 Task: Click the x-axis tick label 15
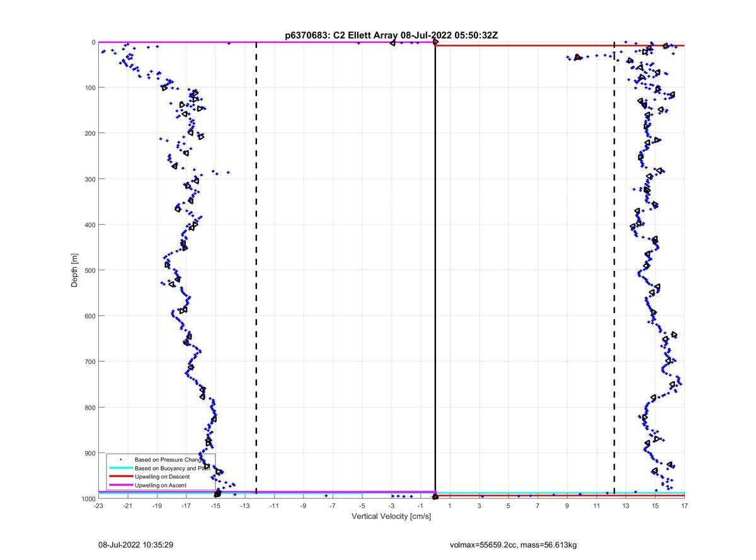[655, 505]
